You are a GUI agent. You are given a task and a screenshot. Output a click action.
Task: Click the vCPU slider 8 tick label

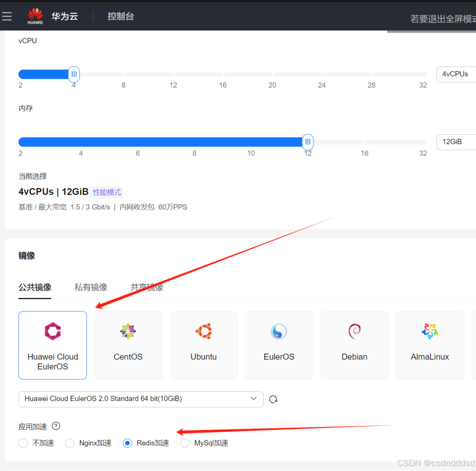[x=124, y=85]
